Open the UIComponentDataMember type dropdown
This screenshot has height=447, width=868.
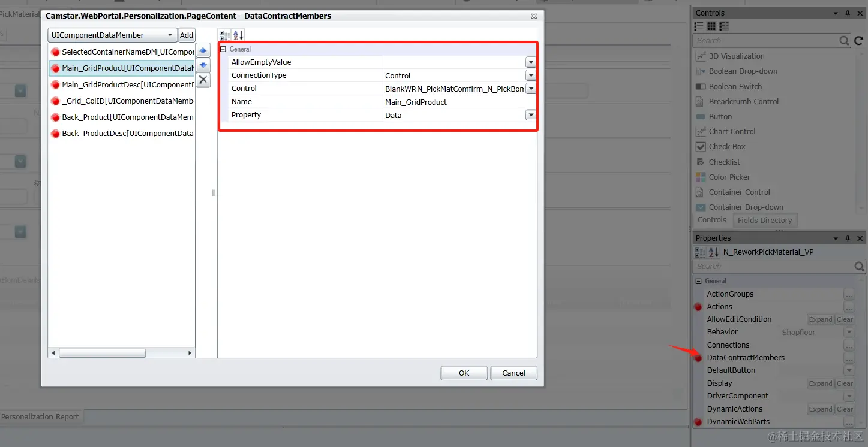click(x=170, y=35)
